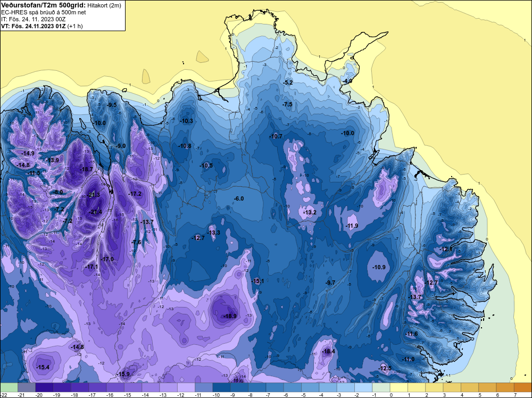
Task: Select the -12.1 temperature value
Action: tap(446, 250)
